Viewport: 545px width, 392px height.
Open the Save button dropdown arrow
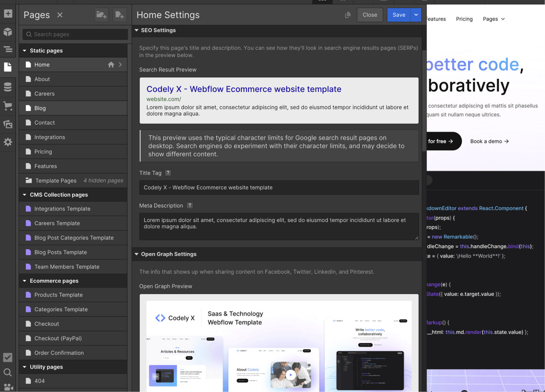[x=416, y=15]
